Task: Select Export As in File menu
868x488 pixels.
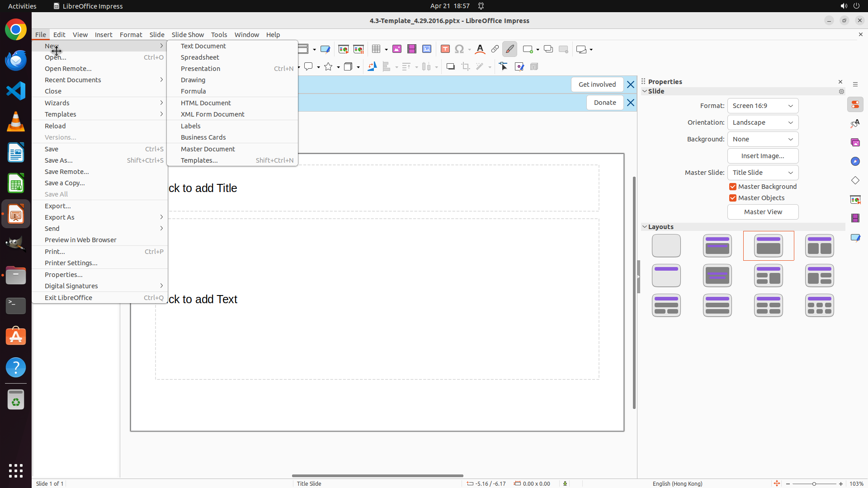Action: tap(60, 217)
